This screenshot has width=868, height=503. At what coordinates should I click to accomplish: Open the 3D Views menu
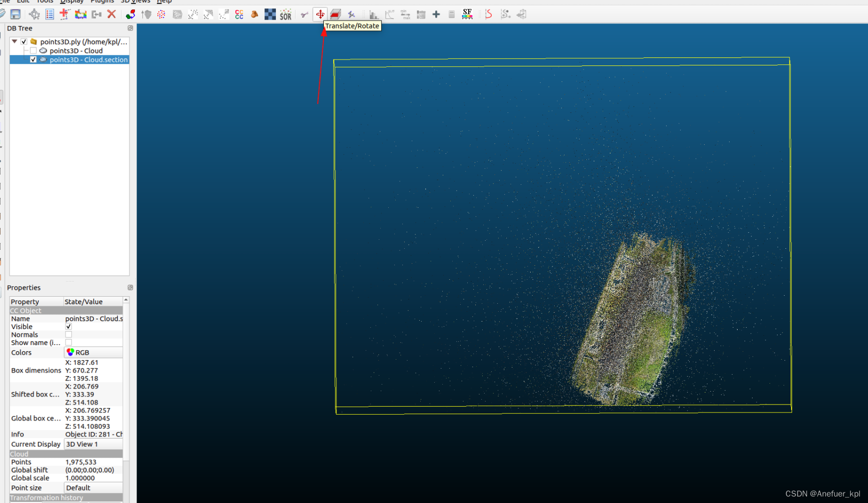click(135, 1)
